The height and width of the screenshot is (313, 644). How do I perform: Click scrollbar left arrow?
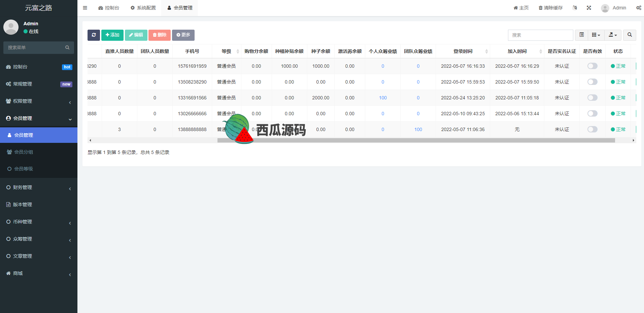coord(90,140)
